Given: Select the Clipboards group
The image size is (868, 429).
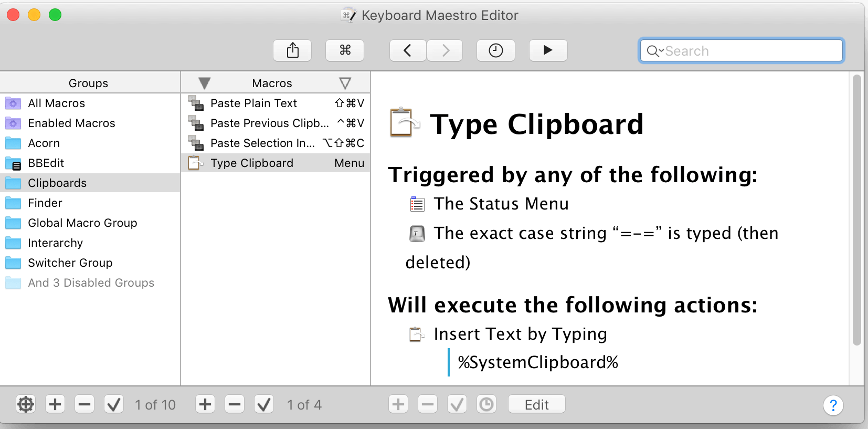Looking at the screenshot, I should 90,183.
